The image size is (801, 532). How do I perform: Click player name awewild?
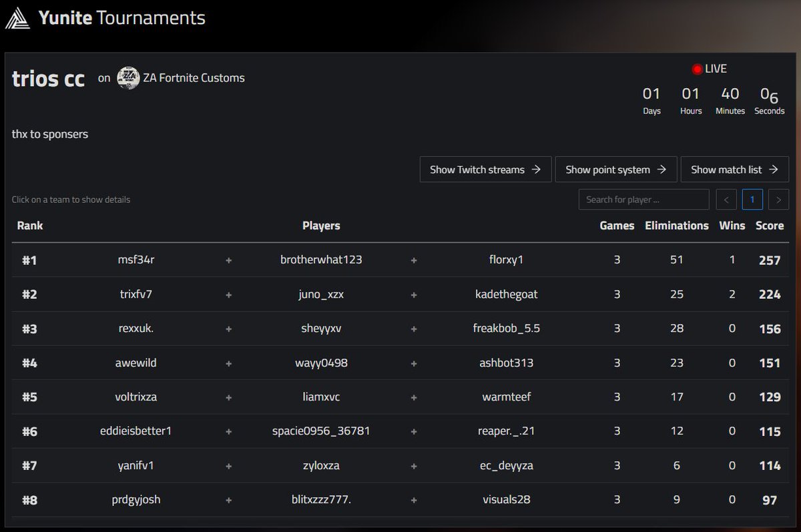tap(136, 363)
